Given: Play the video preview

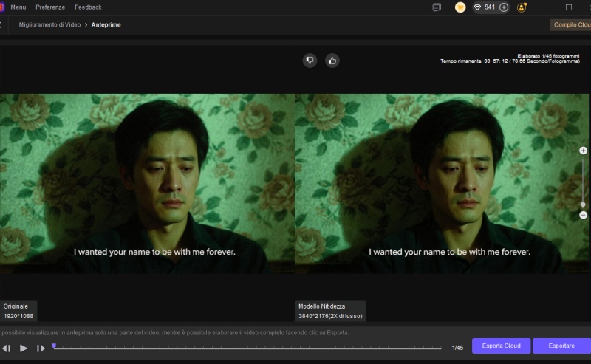Looking at the screenshot, I should (x=24, y=348).
